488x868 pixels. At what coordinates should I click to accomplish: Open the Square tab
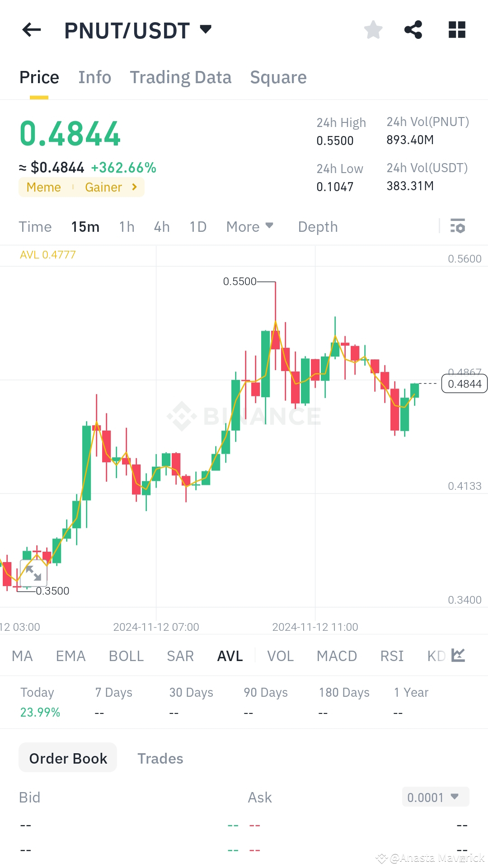pos(278,77)
